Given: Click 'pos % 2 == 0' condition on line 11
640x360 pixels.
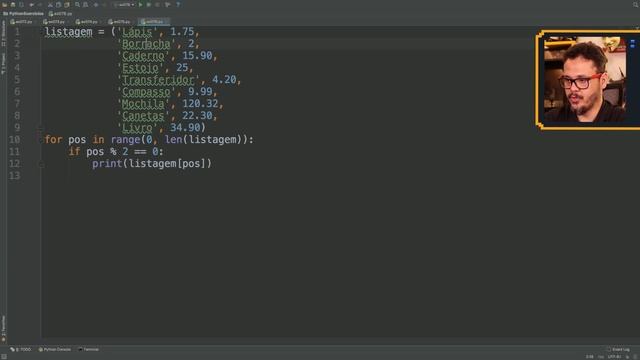Looking at the screenshot, I should pos(122,152).
